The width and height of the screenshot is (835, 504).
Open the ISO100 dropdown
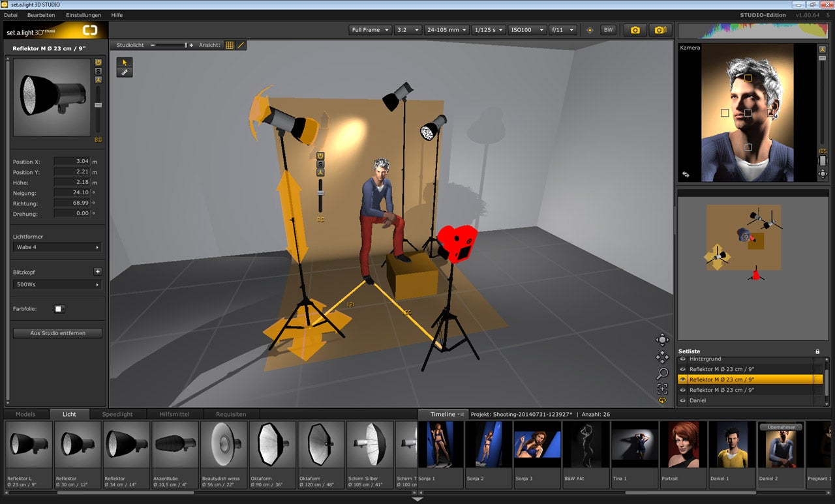tap(526, 30)
